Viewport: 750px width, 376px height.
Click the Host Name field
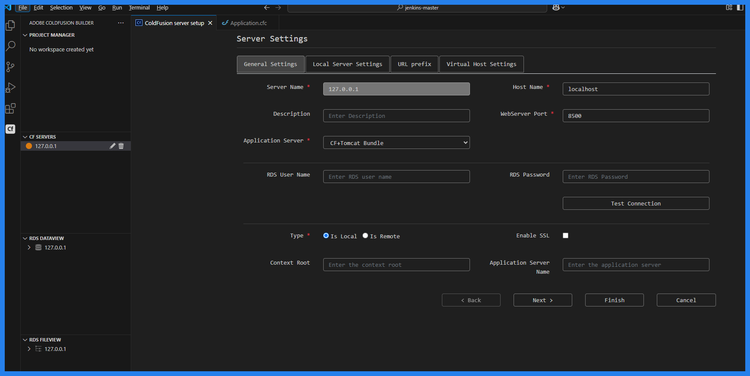tap(636, 89)
